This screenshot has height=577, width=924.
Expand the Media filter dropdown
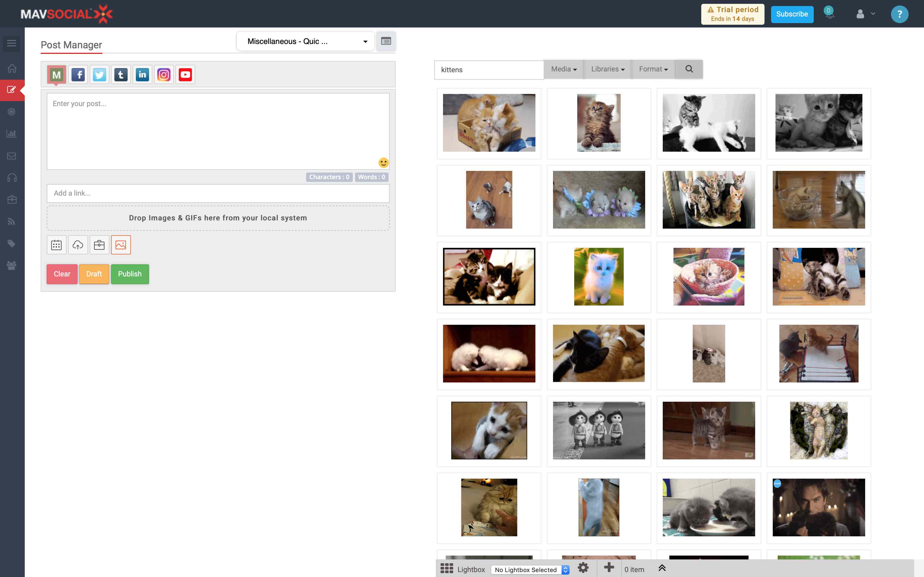point(563,69)
